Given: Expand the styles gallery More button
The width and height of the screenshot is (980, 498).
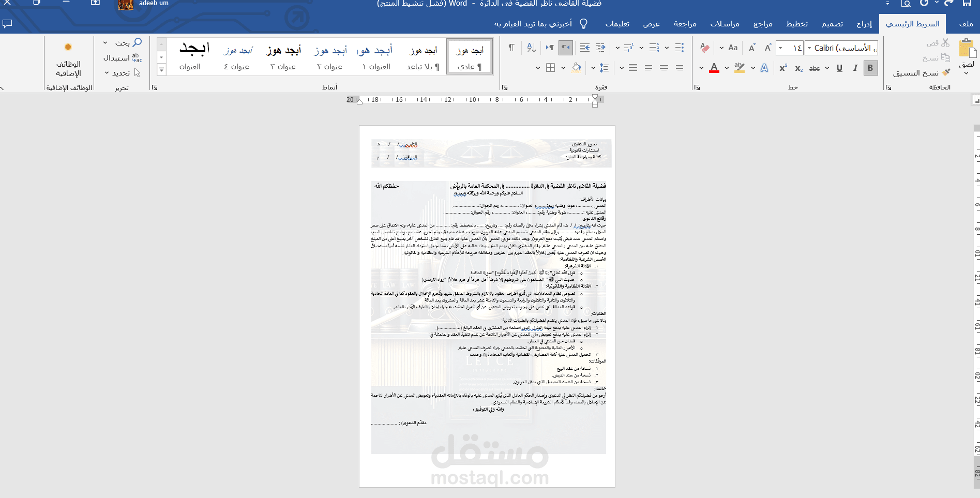Looking at the screenshot, I should (x=161, y=69).
